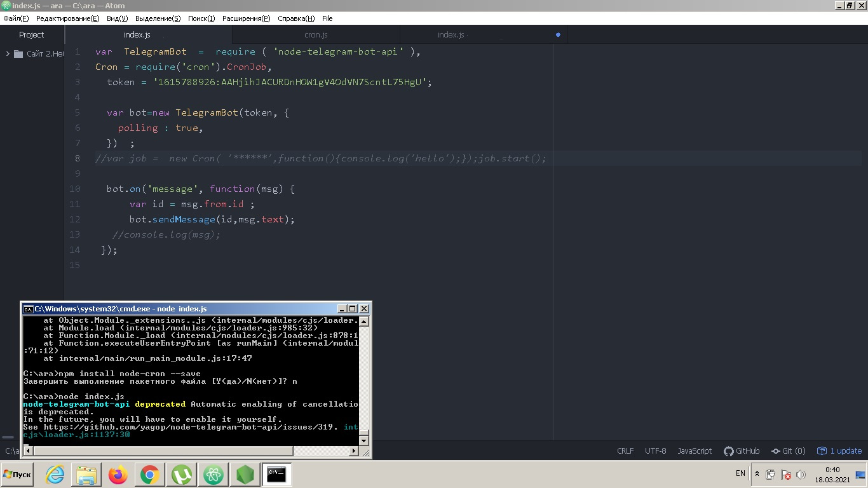Click the cmd horizontal scrollbar thumb

[163, 451]
